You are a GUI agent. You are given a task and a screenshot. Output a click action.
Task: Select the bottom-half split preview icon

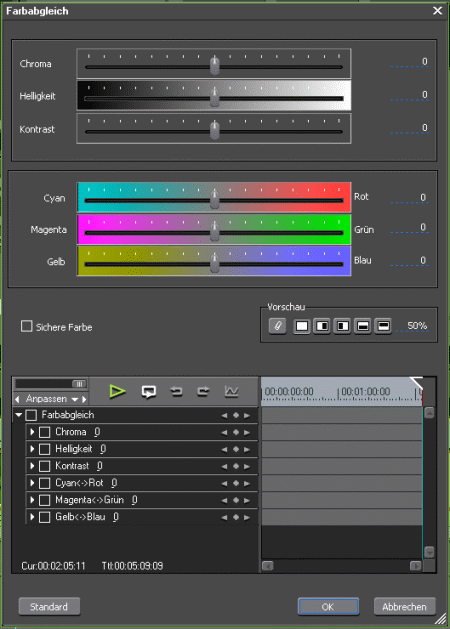click(383, 326)
